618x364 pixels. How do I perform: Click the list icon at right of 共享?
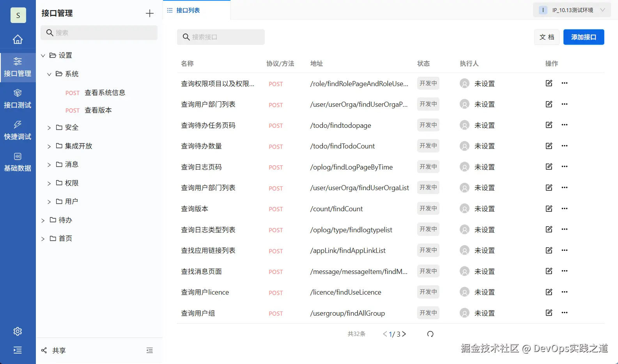150,350
